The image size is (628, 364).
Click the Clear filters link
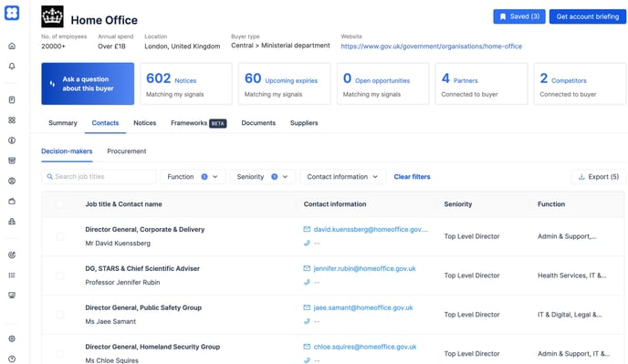pyautogui.click(x=412, y=177)
